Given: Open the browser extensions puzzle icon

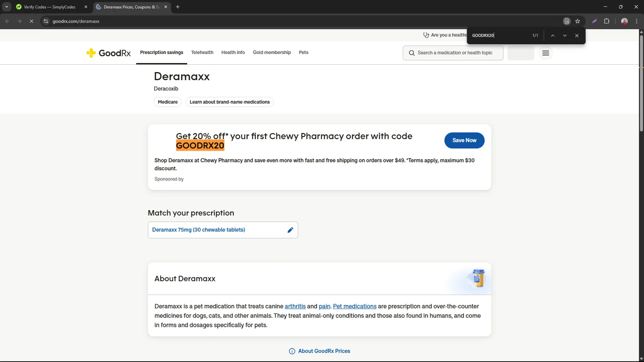Looking at the screenshot, I should 607,21.
